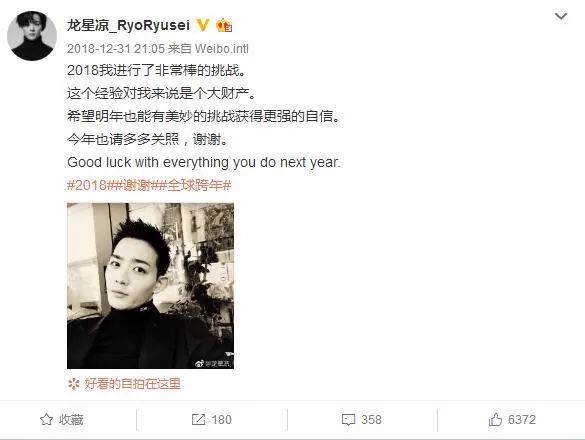Image resolution: width=585 pixels, height=440 pixels.
Task: Open the #谢谢# hashtag
Action: pyautogui.click(x=136, y=185)
